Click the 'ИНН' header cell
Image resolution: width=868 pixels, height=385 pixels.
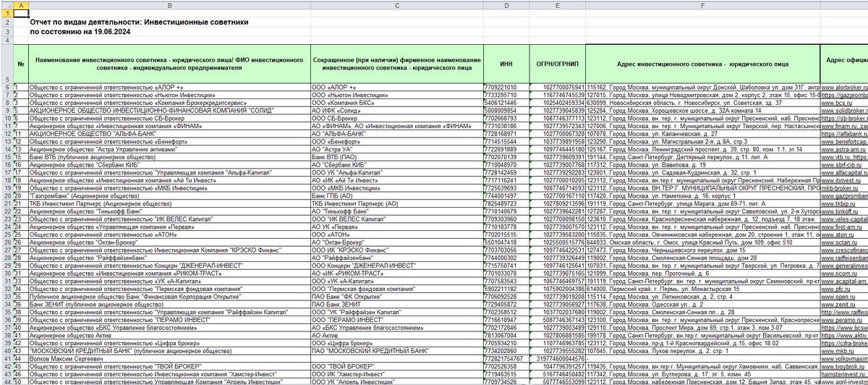click(507, 64)
